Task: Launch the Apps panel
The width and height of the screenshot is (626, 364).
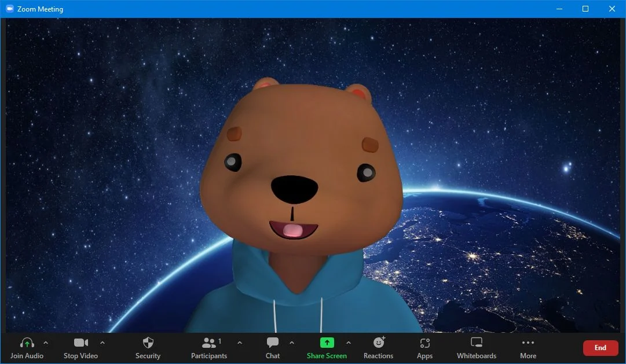Action: (424, 343)
